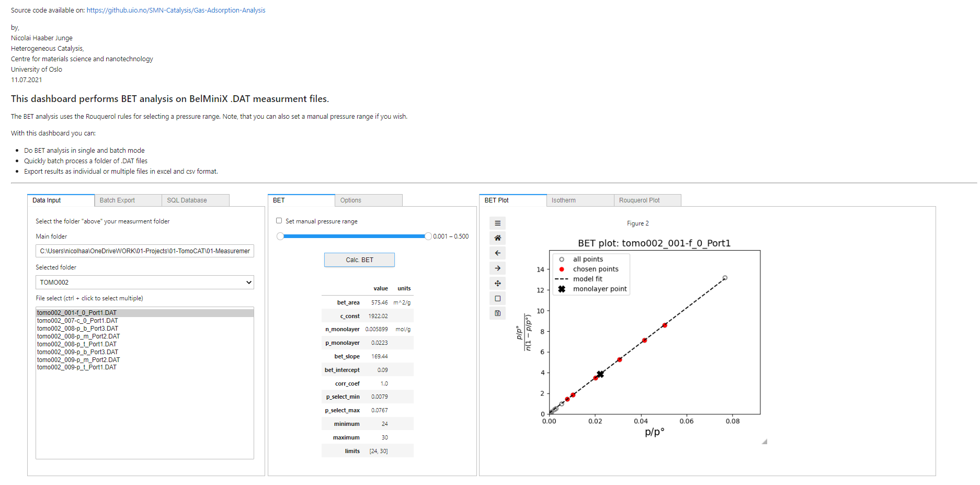Reset the BET plot to home view
This screenshot has height=485, width=980.
[x=497, y=238]
